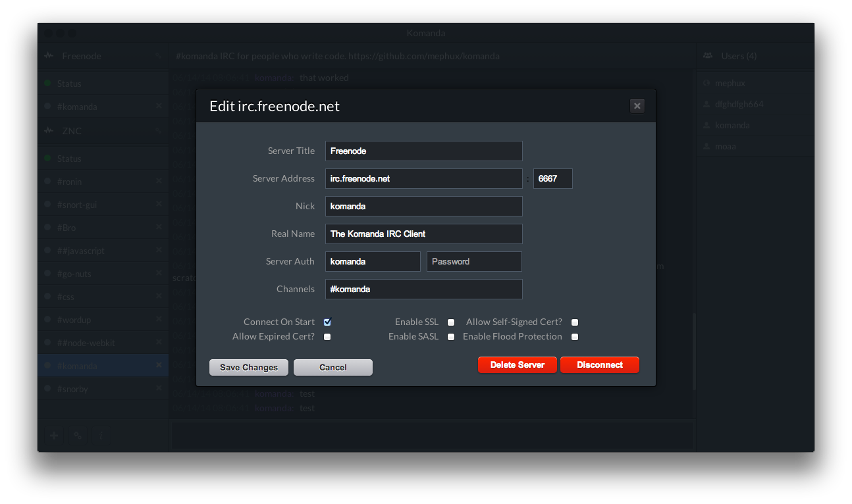Select user dfghdfgh664 in users list
The height and width of the screenshot is (504, 852).
[x=755, y=105]
